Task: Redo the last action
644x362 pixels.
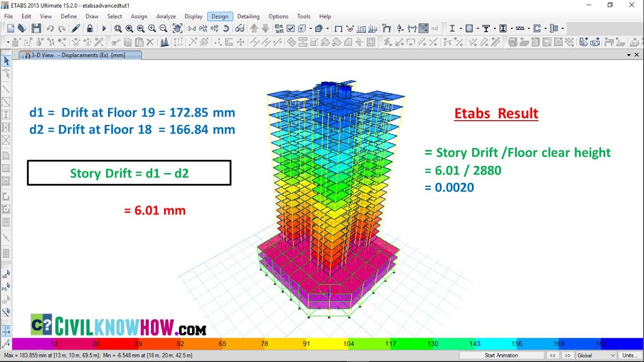Action: click(61, 29)
